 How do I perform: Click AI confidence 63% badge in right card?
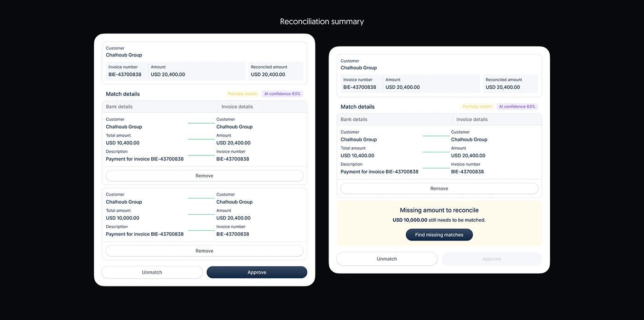[517, 107]
